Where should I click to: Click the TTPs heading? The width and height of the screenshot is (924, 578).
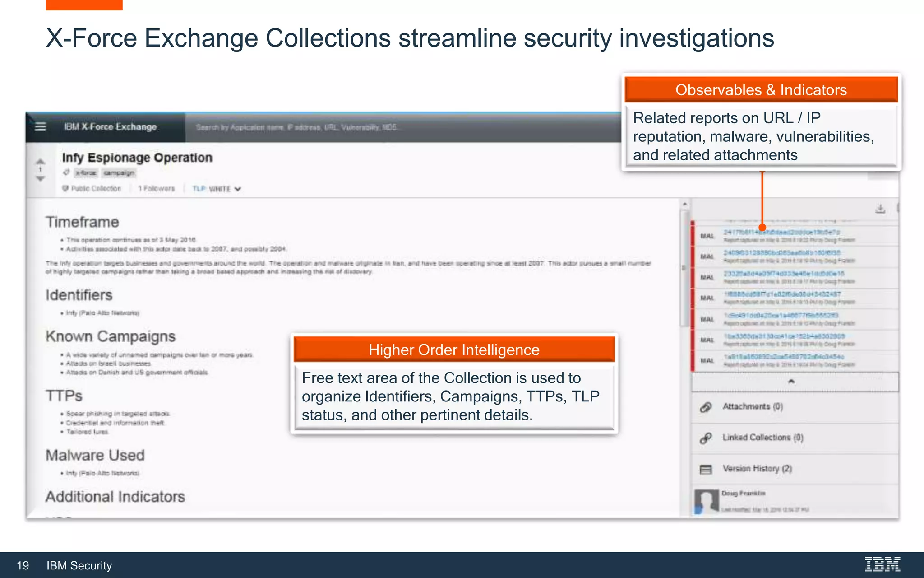point(64,396)
